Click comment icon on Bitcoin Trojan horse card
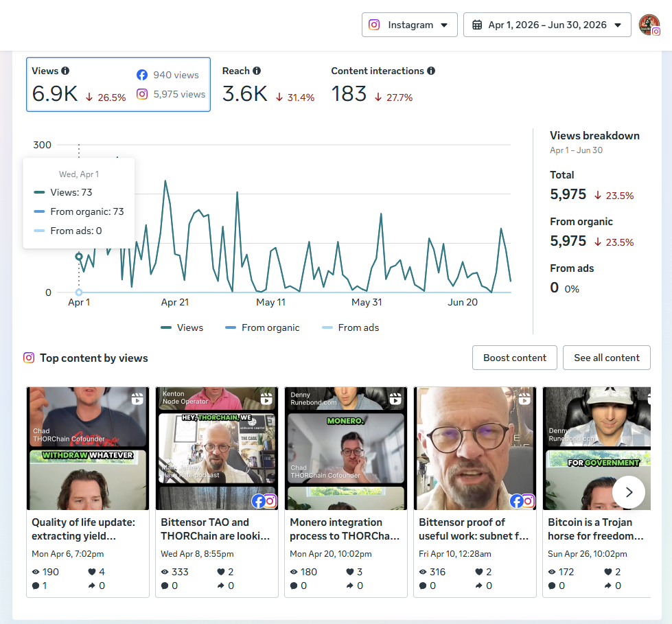 click(552, 586)
